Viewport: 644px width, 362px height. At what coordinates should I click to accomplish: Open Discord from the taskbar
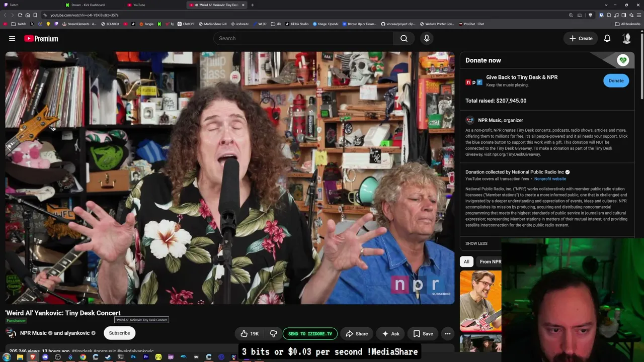point(45,357)
